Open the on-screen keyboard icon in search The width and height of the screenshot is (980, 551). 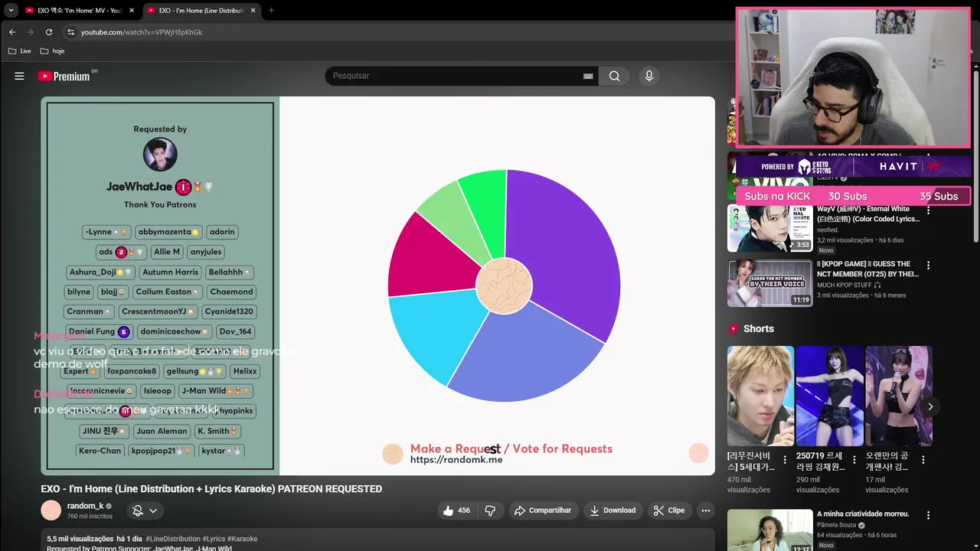tap(588, 76)
